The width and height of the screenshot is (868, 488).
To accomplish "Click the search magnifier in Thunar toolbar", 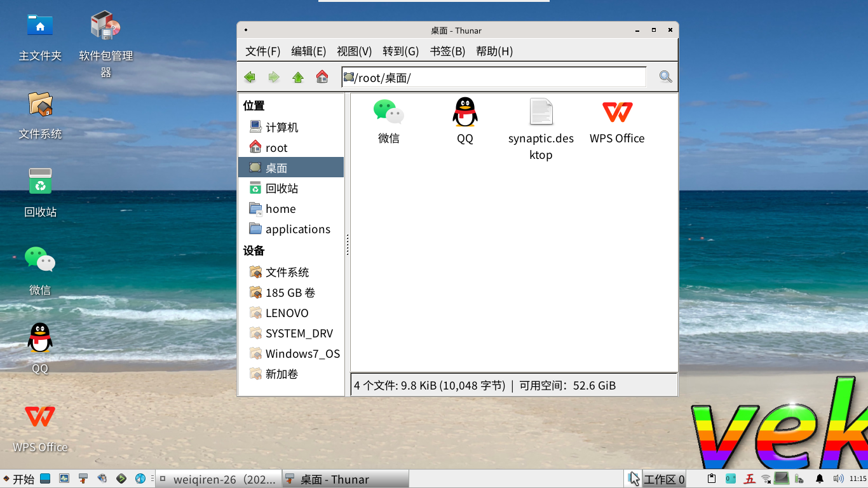I will (x=665, y=77).
